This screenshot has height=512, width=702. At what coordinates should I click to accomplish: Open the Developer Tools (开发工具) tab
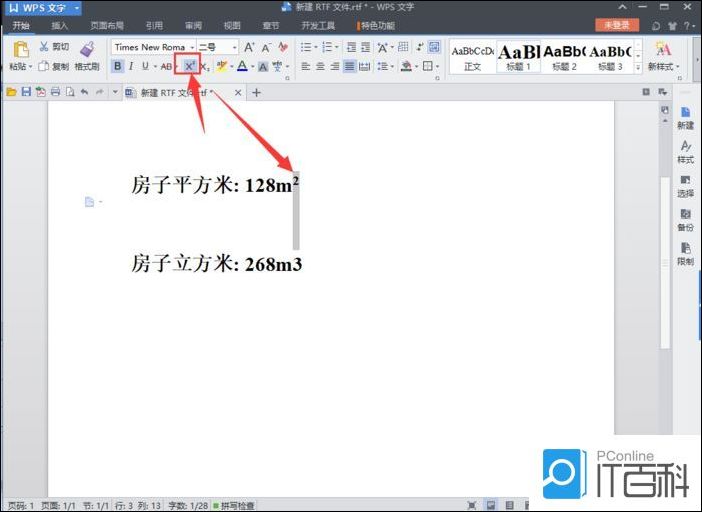pyautogui.click(x=318, y=26)
